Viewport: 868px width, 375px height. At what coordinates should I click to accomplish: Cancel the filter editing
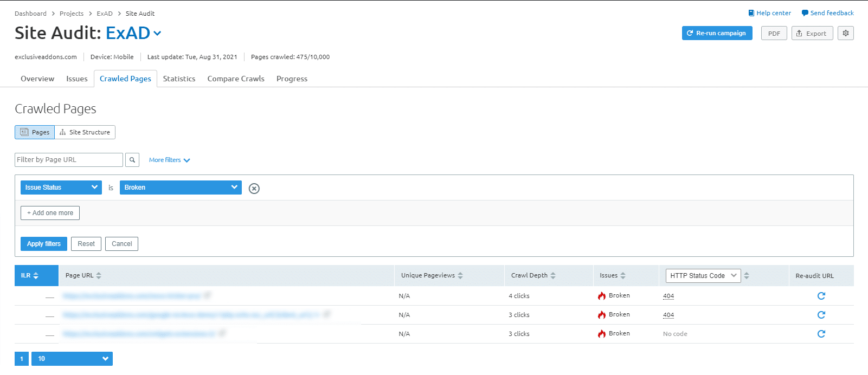(x=122, y=244)
